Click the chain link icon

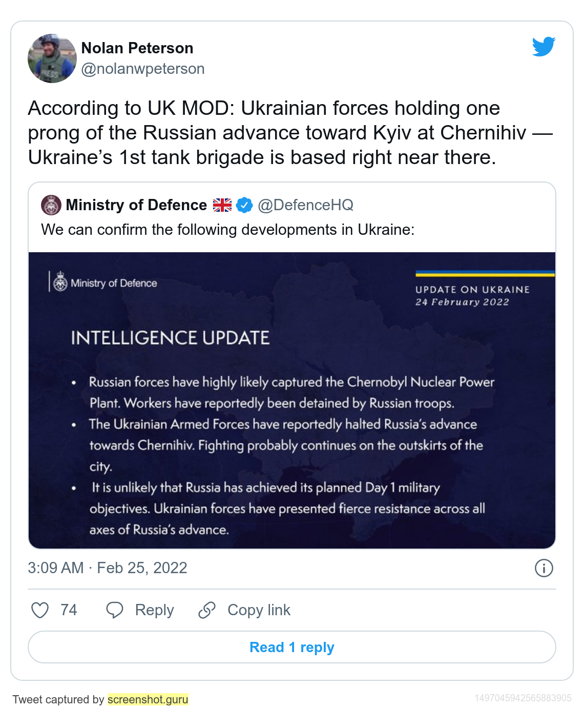coord(207,610)
